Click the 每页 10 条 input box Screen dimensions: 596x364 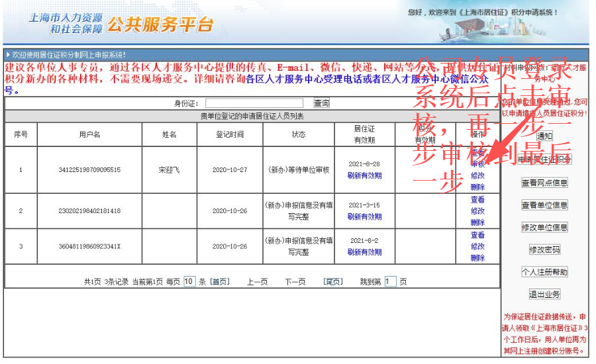click(189, 281)
